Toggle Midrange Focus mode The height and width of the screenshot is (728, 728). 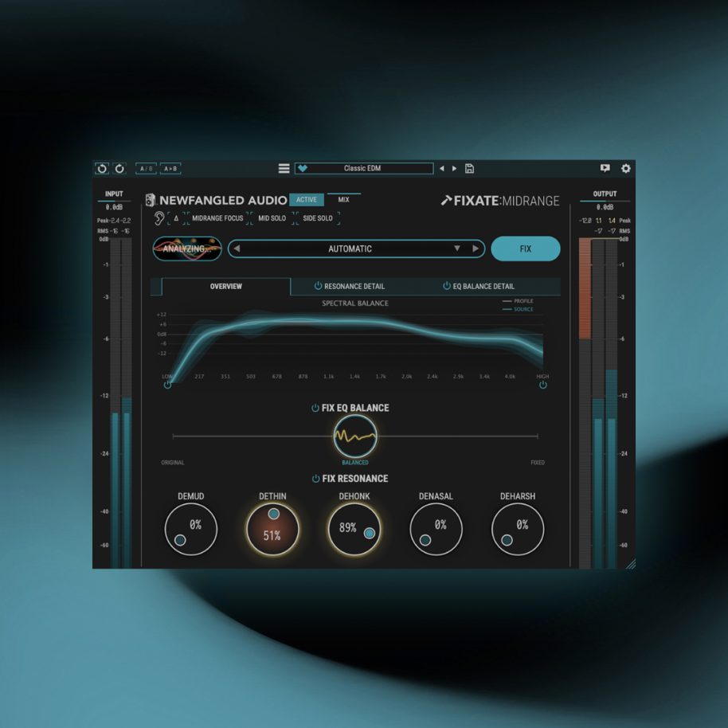(x=217, y=218)
